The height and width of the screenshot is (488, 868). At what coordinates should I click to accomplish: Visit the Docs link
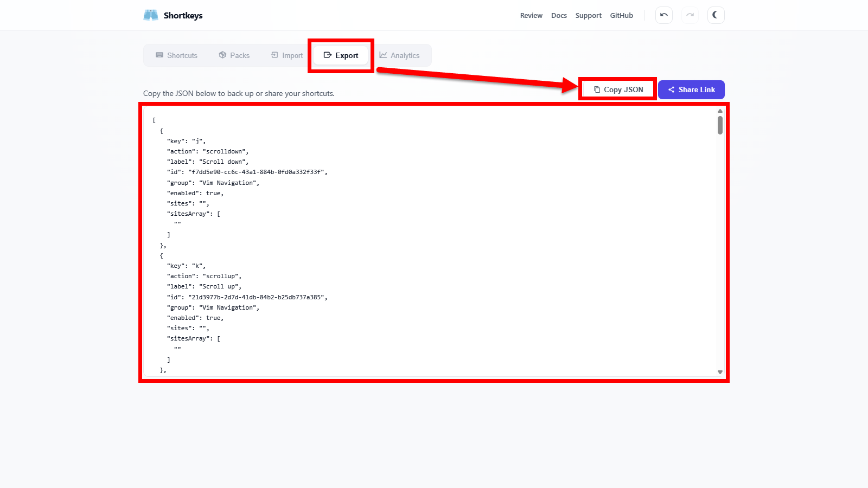(559, 16)
